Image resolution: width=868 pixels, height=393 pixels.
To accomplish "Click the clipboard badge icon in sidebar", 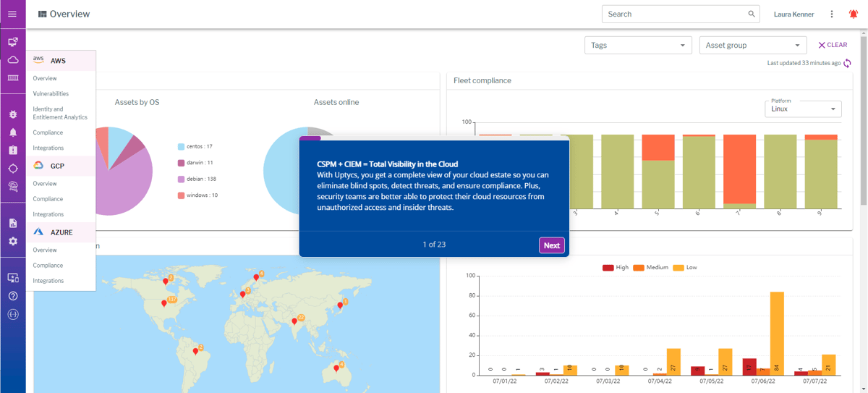I will coord(13,150).
